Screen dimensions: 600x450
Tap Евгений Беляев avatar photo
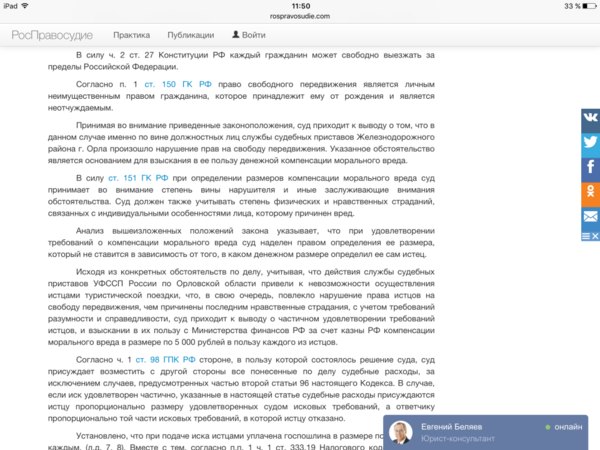coord(401,433)
